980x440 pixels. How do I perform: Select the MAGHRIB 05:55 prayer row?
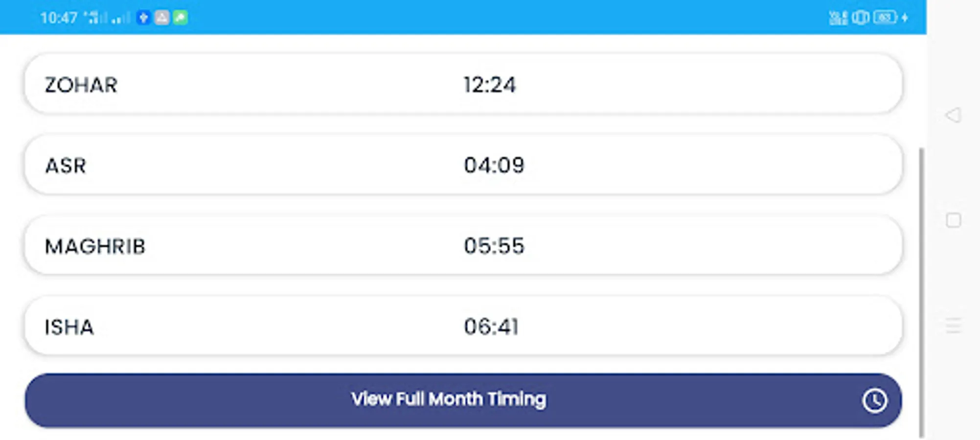(x=462, y=246)
